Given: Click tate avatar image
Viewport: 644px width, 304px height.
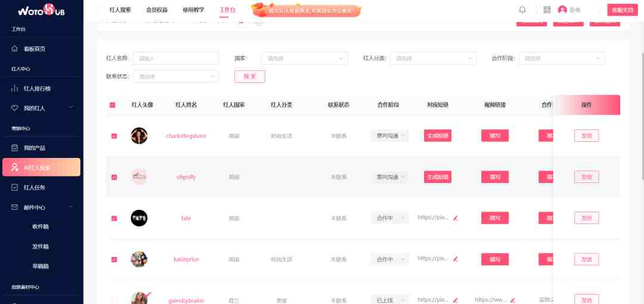Looking at the screenshot, I should (x=139, y=218).
